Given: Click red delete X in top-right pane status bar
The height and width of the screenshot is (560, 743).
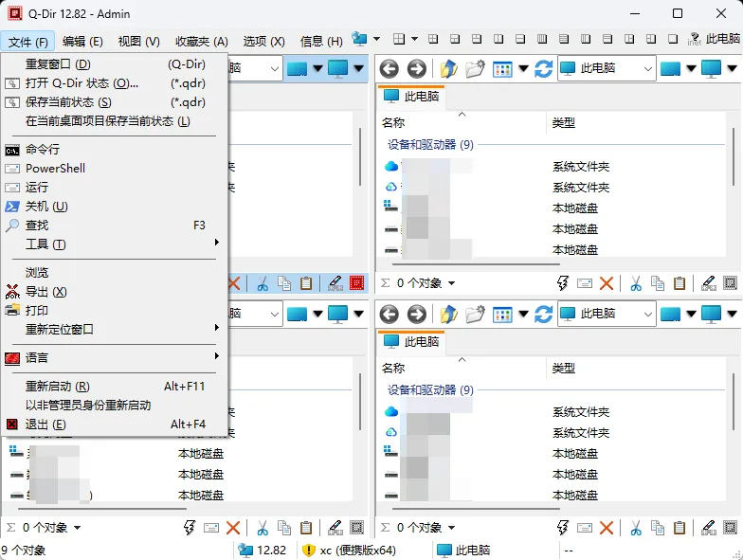Looking at the screenshot, I should pos(607,283).
